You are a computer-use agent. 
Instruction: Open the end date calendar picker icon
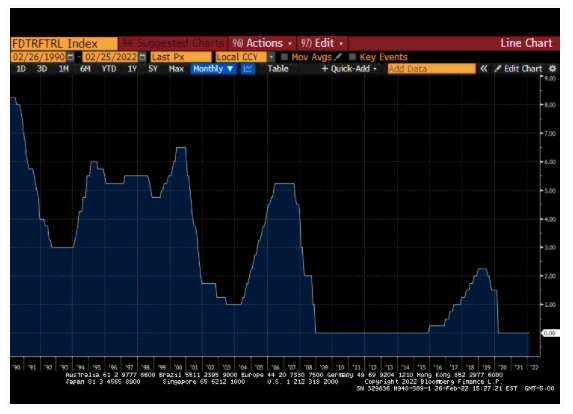click(x=143, y=57)
